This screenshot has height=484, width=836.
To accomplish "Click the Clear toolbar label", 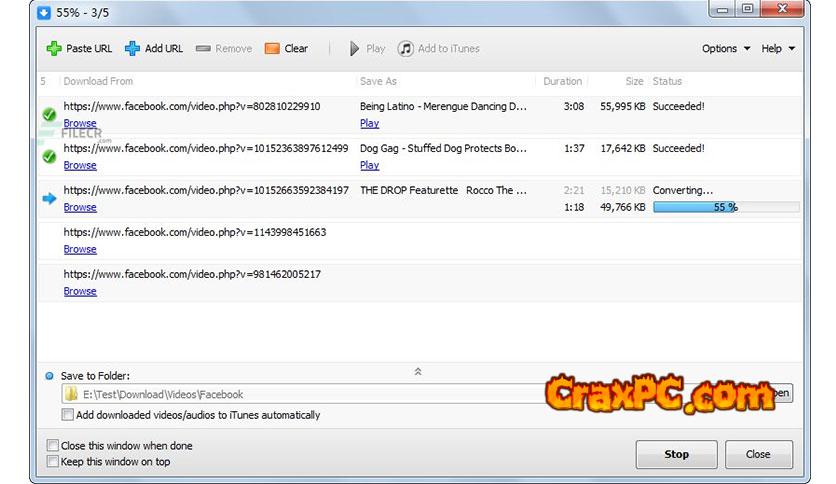I will (x=296, y=49).
